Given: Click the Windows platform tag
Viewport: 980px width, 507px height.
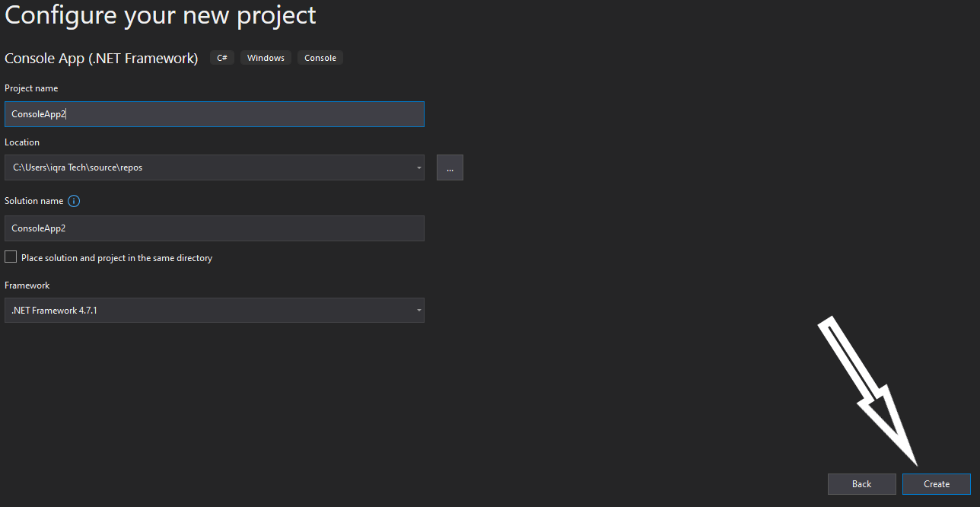Looking at the screenshot, I should (266, 58).
